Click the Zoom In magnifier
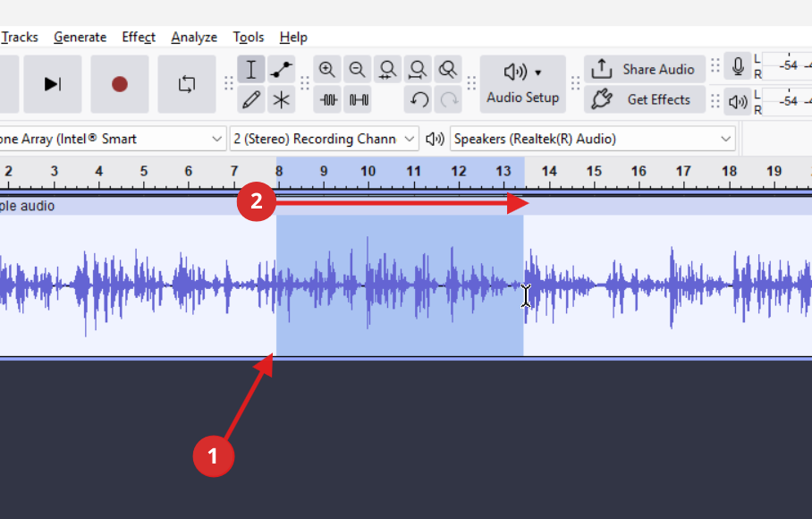 (x=327, y=70)
